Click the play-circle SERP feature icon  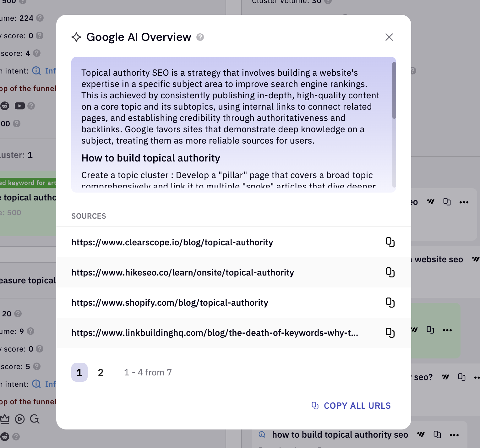point(20,419)
